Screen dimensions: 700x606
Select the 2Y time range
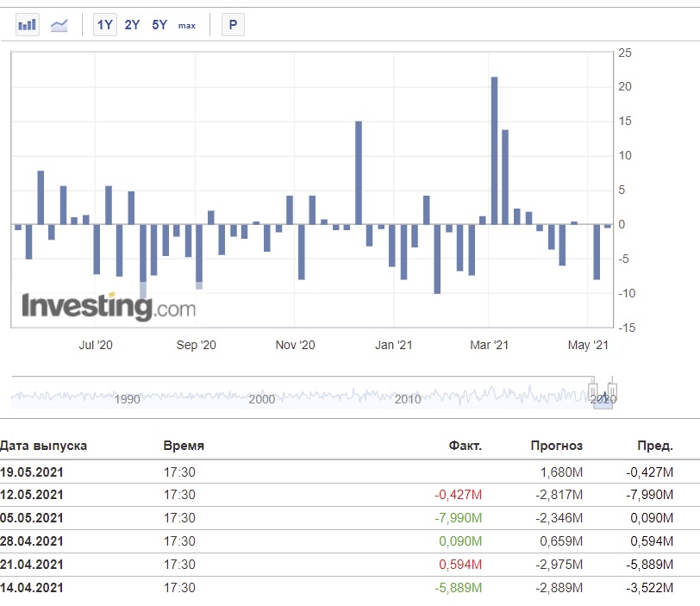click(x=132, y=24)
